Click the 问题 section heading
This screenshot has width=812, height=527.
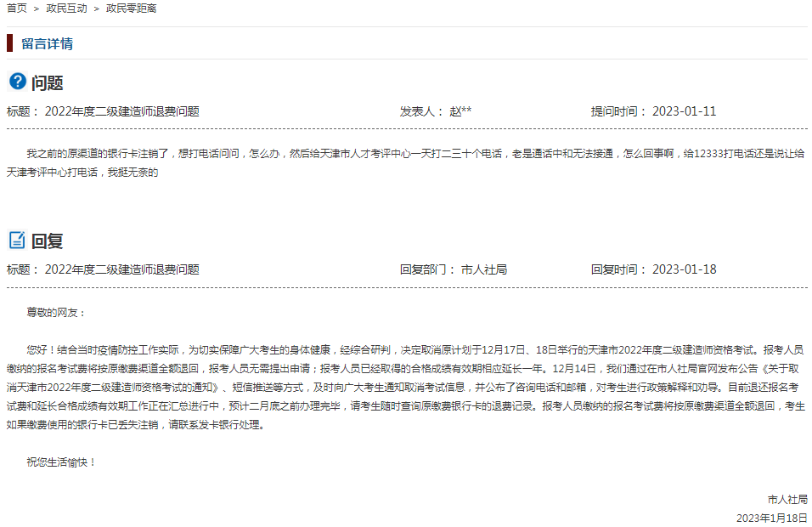click(47, 83)
